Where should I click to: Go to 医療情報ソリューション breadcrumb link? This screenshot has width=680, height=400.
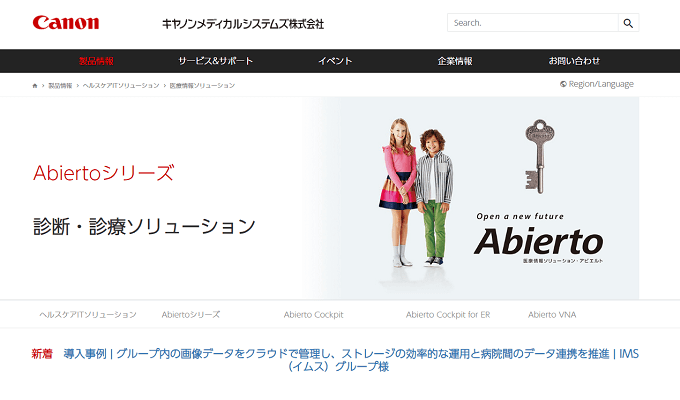click(x=202, y=86)
